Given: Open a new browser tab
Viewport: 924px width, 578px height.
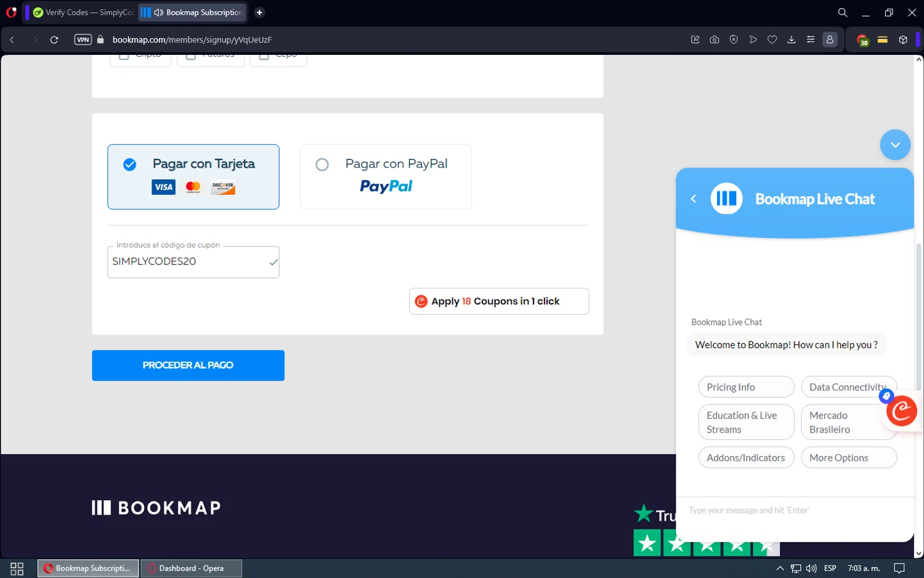Looking at the screenshot, I should 259,12.
